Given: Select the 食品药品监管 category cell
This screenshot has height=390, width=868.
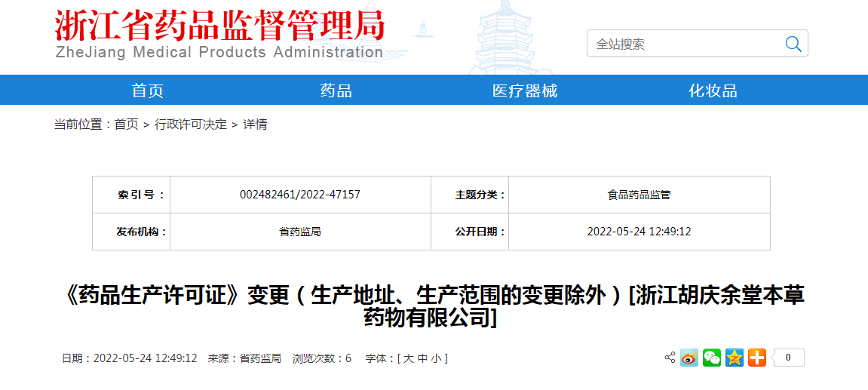Looking at the screenshot, I should pos(639,195).
